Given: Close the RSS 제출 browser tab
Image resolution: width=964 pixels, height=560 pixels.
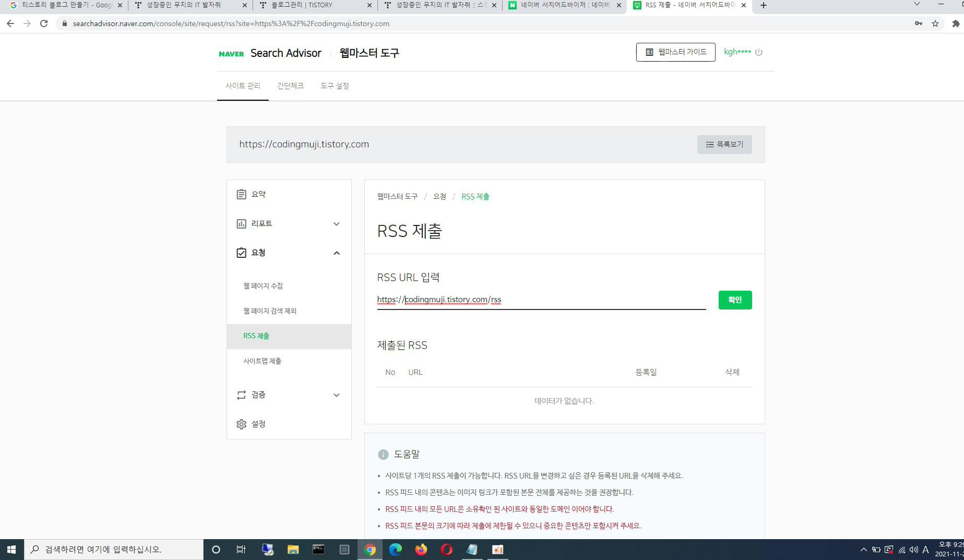Looking at the screenshot, I should point(744,5).
